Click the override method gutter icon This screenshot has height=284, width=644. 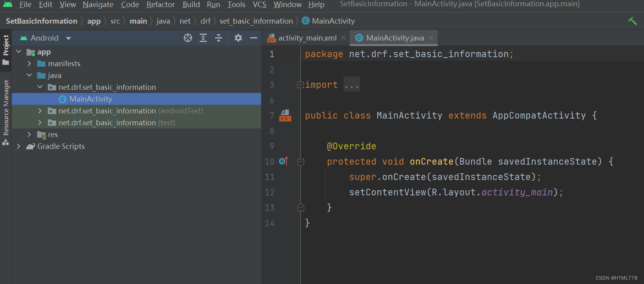pos(284,161)
